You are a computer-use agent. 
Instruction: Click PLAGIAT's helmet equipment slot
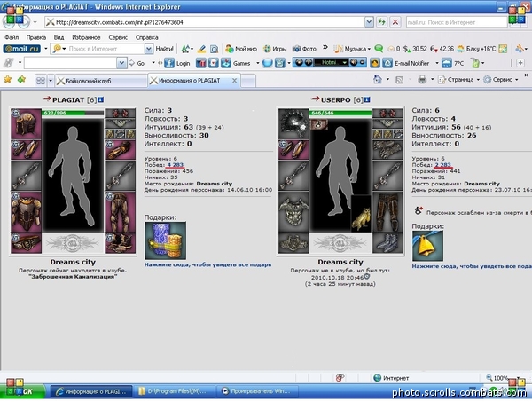26,124
